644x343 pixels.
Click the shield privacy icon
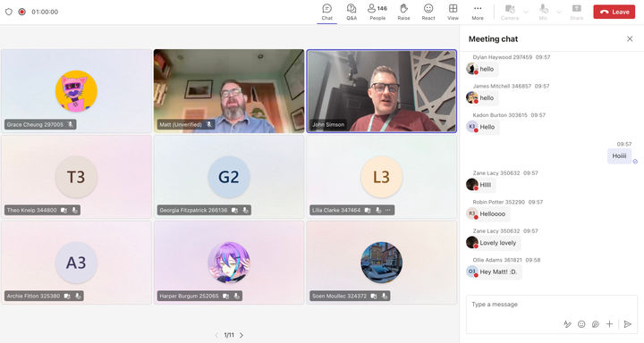click(9, 12)
